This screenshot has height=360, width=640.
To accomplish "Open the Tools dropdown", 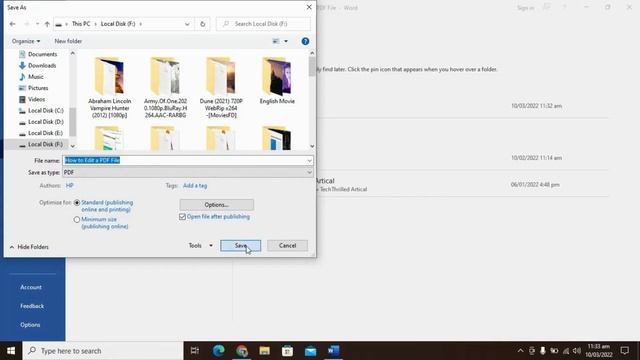I will click(x=200, y=246).
